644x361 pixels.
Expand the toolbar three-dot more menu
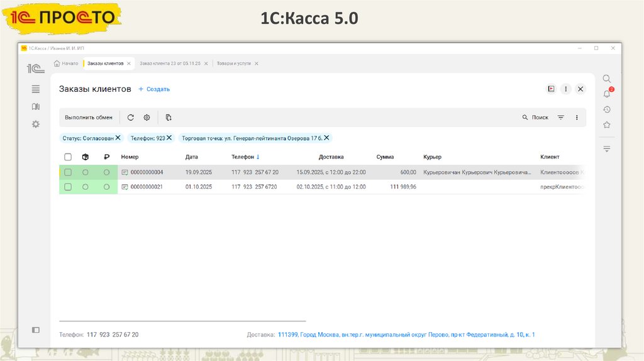(577, 118)
